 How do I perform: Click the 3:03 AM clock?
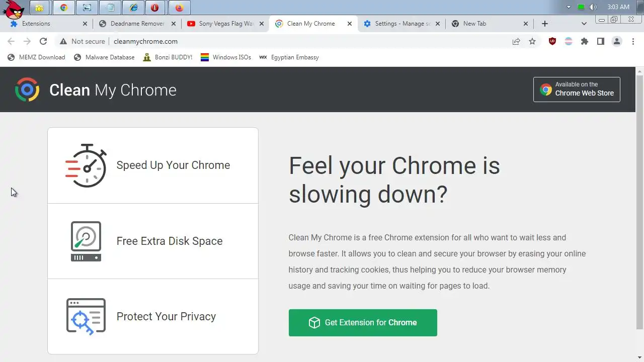(618, 7)
